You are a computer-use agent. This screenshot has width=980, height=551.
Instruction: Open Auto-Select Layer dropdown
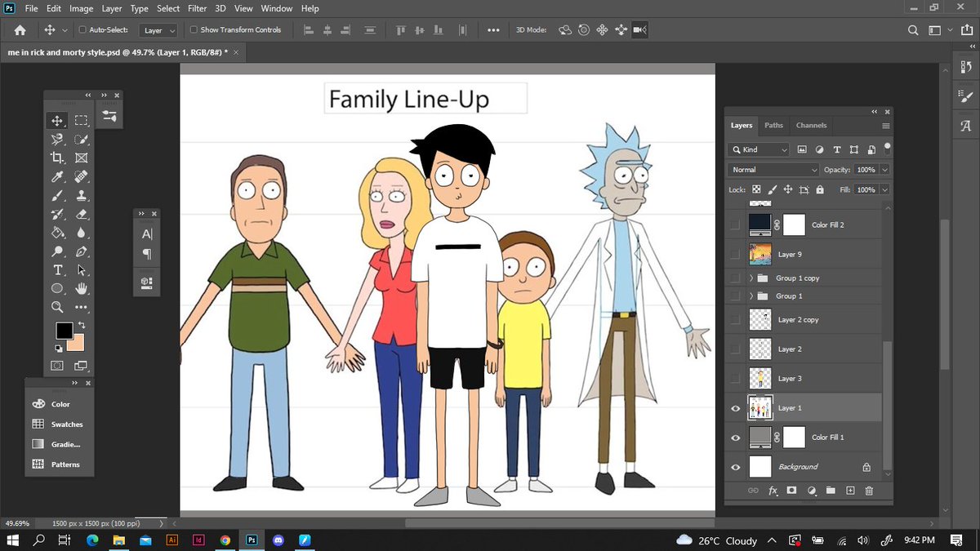(x=158, y=30)
